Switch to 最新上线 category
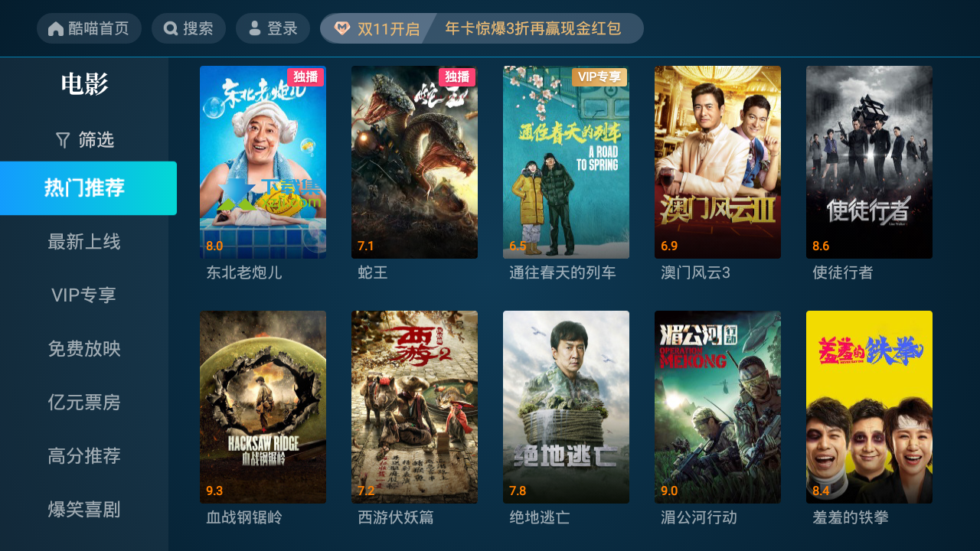This screenshot has width=980, height=551. point(84,242)
